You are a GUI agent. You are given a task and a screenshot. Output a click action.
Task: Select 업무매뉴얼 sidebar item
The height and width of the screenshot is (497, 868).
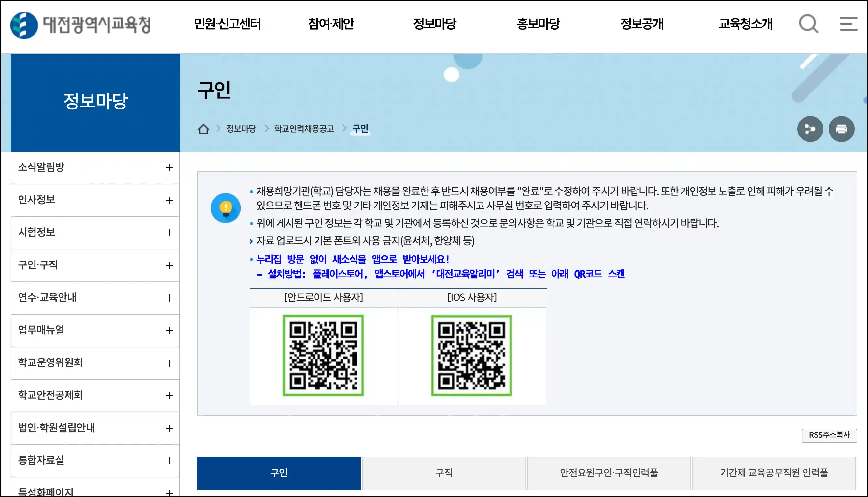[95, 331]
